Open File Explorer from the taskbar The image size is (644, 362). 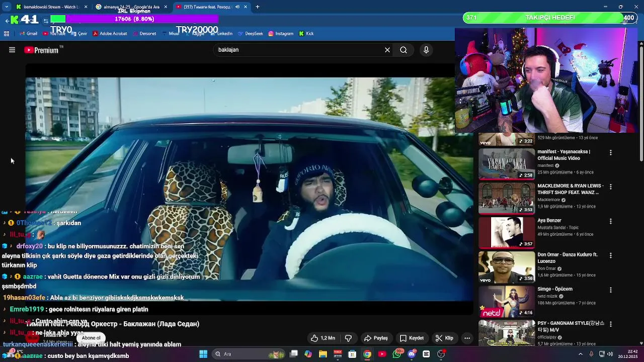pyautogui.click(x=323, y=354)
